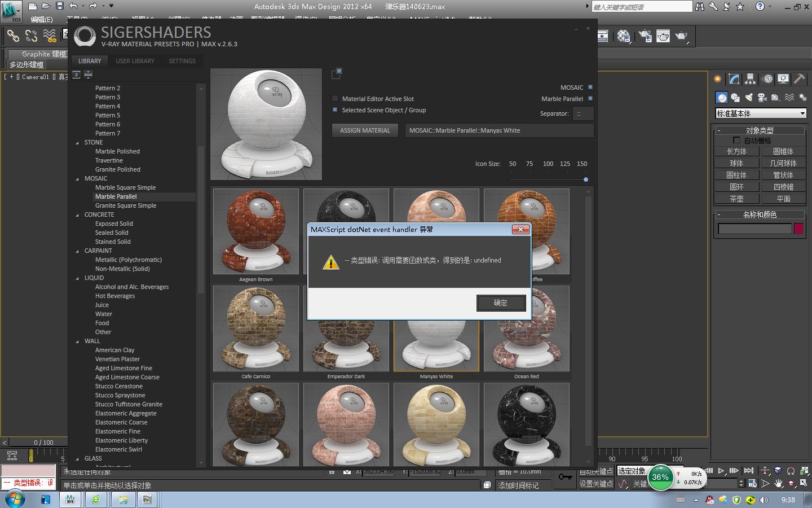Open the Rendered Frame Window icon
812x508 pixels.
[x=663, y=36]
